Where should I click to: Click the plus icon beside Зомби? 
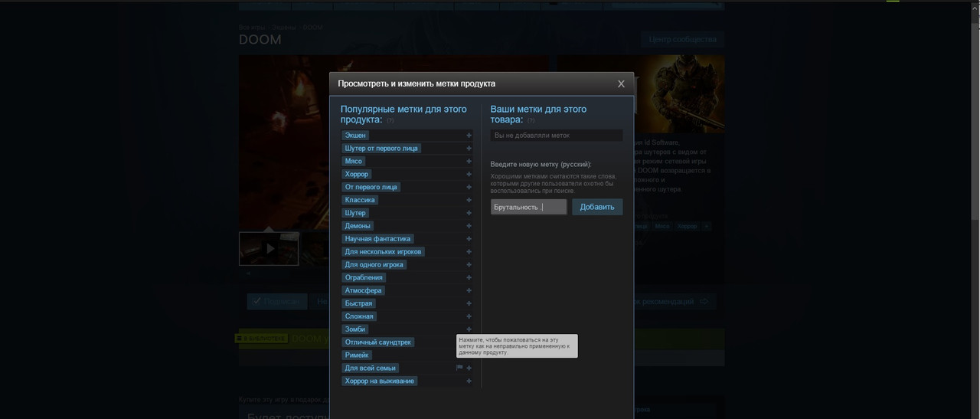coord(469,329)
